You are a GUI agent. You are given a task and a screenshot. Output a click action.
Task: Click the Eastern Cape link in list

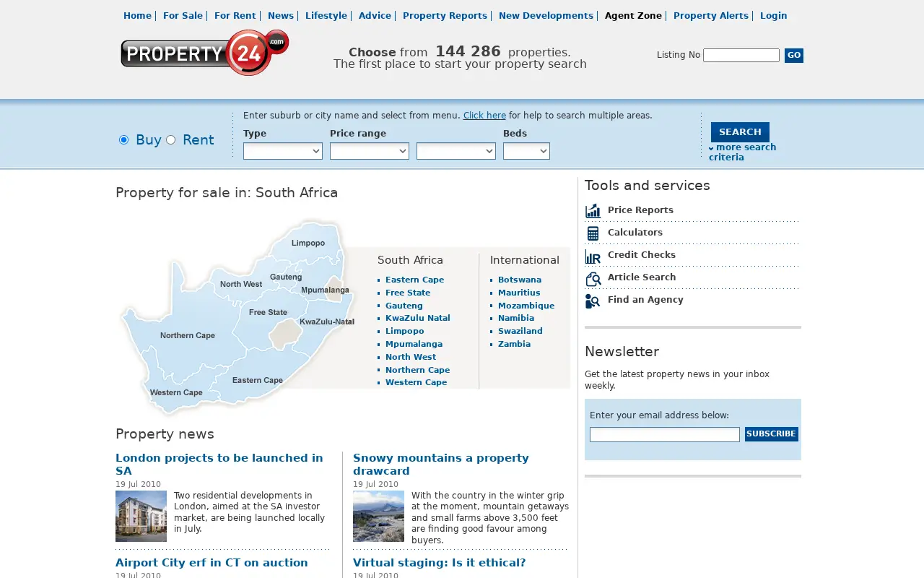tap(414, 280)
